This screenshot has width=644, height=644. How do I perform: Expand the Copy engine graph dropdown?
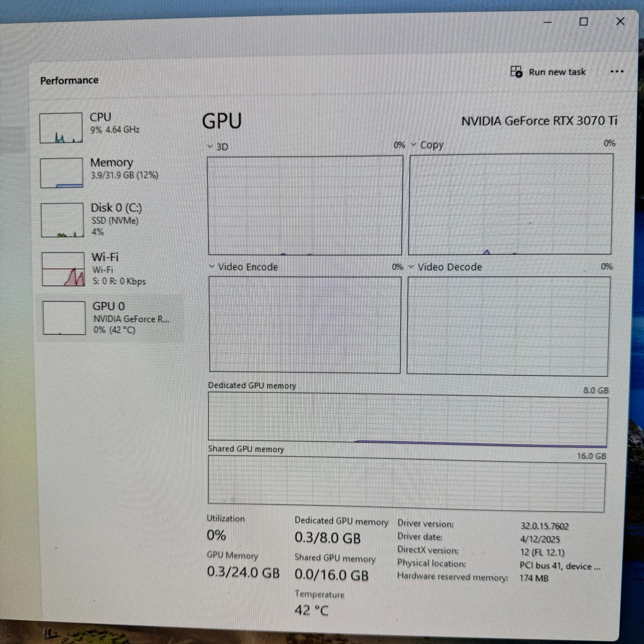pyautogui.click(x=413, y=145)
